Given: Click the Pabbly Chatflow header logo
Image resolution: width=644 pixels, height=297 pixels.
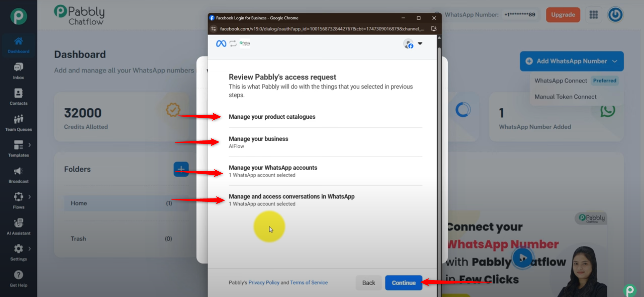Looking at the screenshot, I should coord(80,15).
